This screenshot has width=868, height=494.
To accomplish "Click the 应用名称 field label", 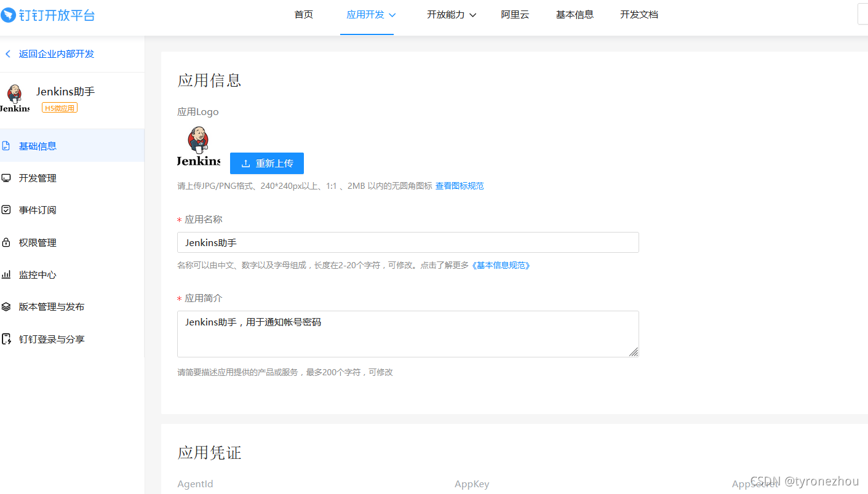I will 204,220.
